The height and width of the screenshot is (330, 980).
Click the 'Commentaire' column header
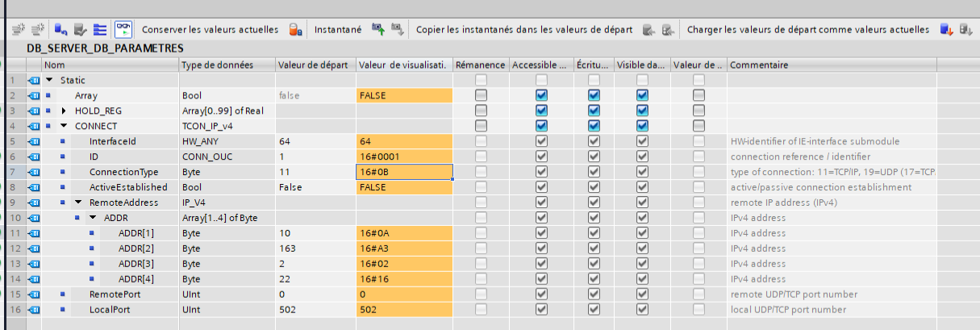758,65
